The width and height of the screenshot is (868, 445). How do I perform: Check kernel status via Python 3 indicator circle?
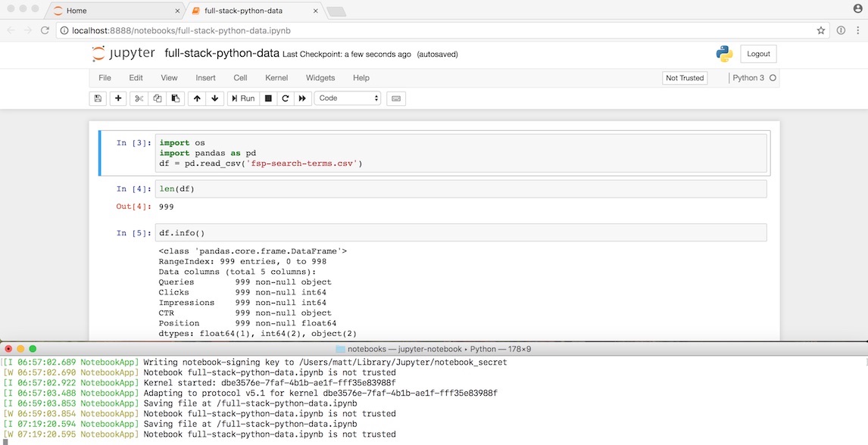coord(772,77)
